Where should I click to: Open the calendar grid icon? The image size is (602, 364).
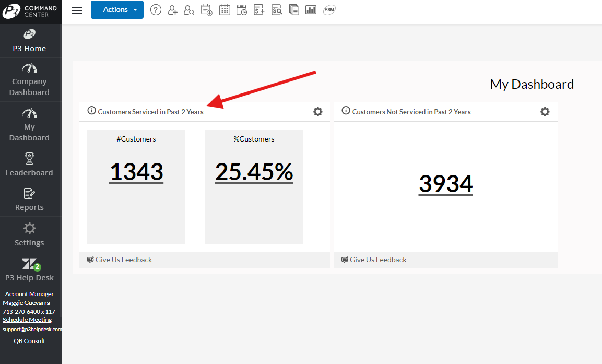[x=225, y=10]
